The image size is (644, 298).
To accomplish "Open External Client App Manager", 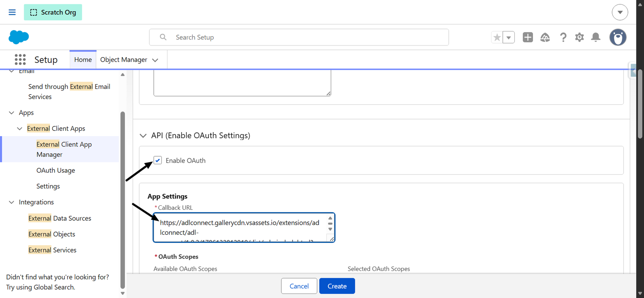I will 64,149.
